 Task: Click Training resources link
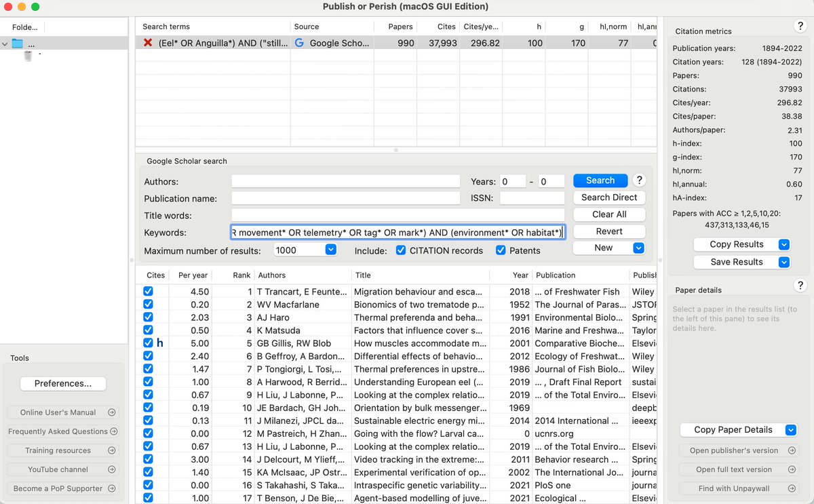pos(58,450)
